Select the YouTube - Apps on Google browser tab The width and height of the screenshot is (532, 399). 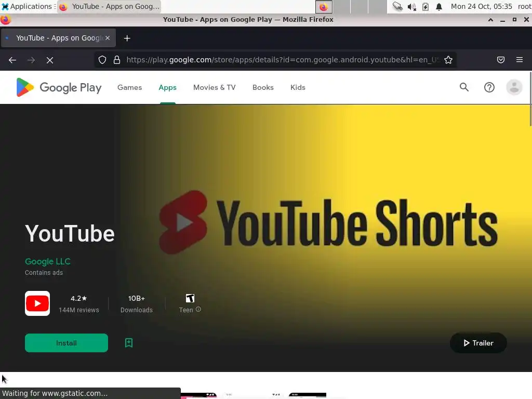pyautogui.click(x=58, y=38)
